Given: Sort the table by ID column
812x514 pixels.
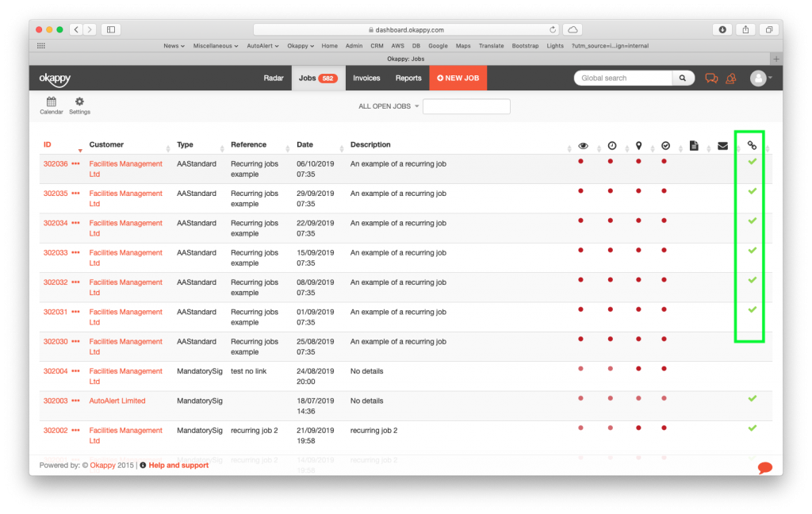Looking at the screenshot, I should [47, 144].
